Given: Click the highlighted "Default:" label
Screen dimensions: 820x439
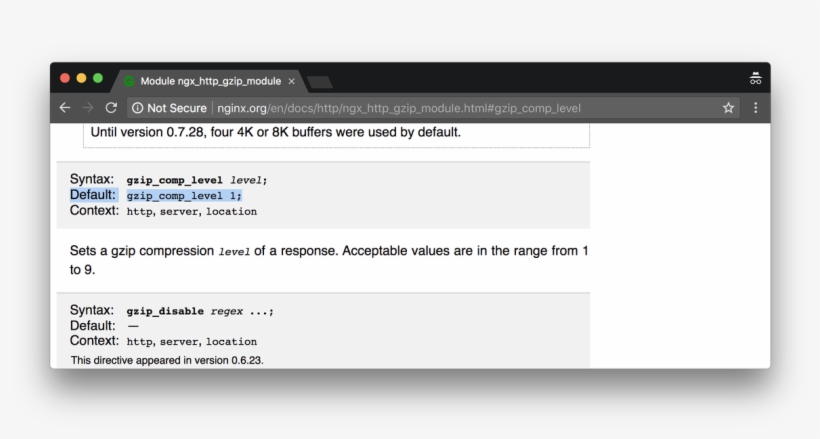Looking at the screenshot, I should click(93, 195).
